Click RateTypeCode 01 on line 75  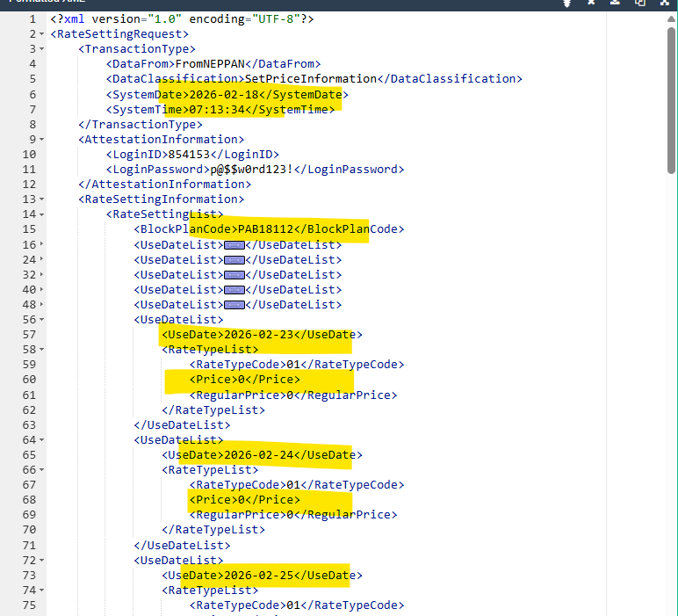[297, 605]
